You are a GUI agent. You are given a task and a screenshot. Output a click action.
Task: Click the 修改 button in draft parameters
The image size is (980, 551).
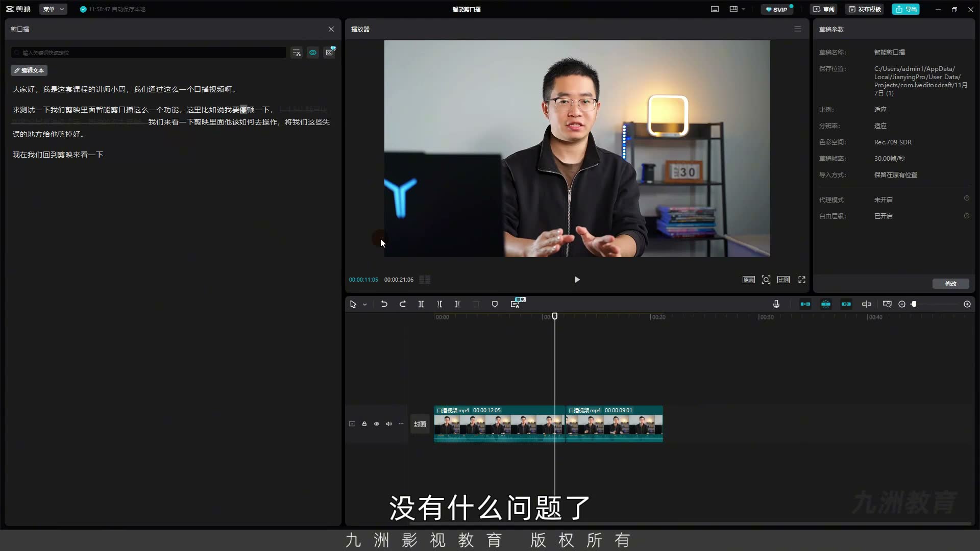(950, 284)
